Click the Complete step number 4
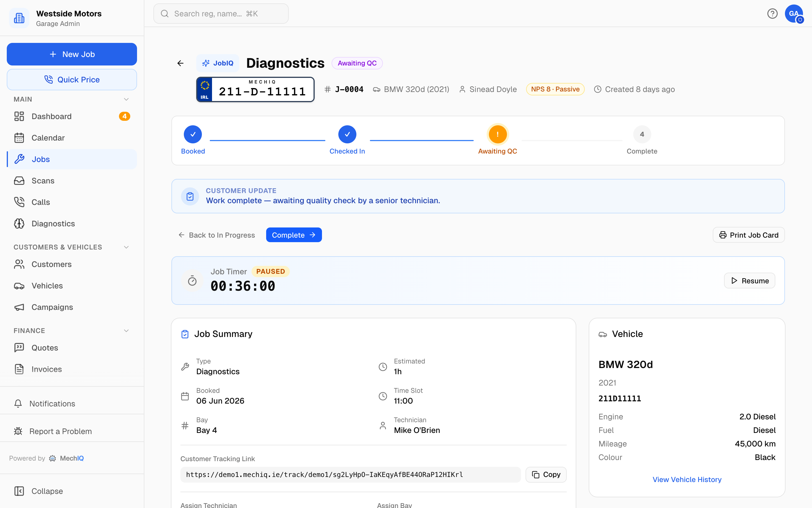The width and height of the screenshot is (812, 508). coord(642,134)
